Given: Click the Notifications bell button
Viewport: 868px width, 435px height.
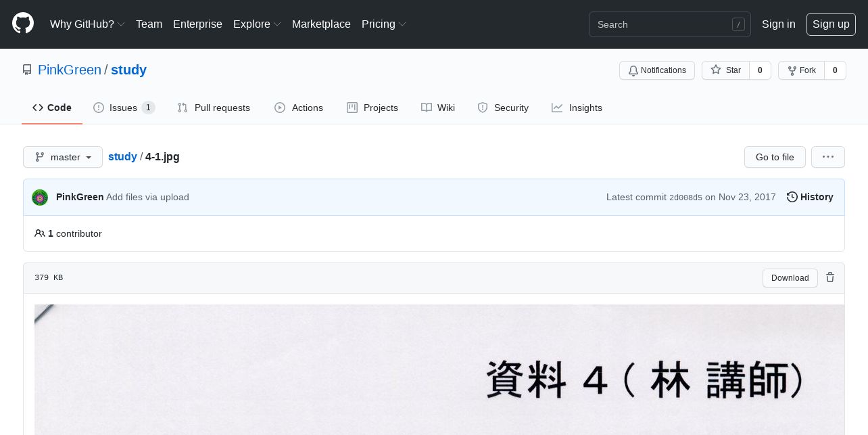Looking at the screenshot, I should coord(657,70).
